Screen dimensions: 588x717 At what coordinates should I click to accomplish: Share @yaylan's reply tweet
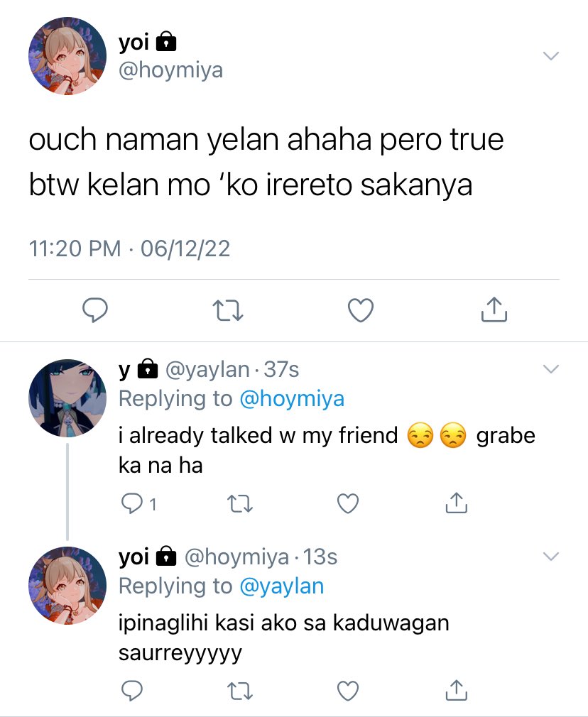[456, 503]
